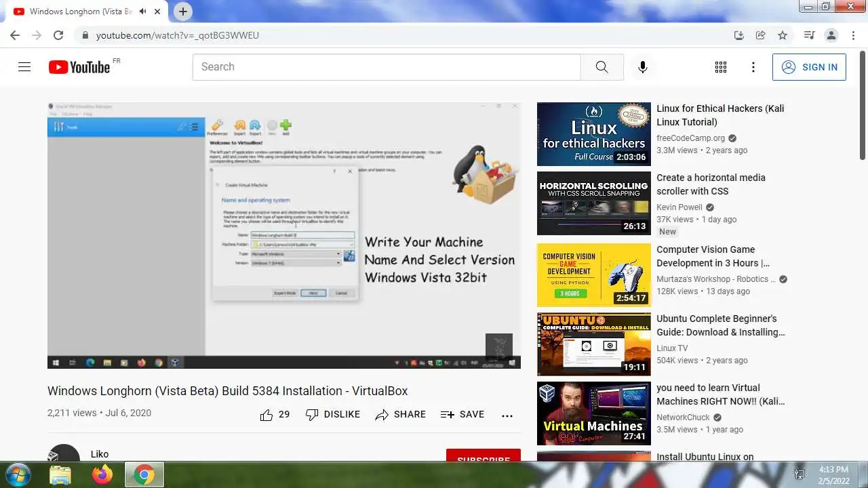Open the Liko channel name link
This screenshot has height=488, width=868.
pos(100,454)
